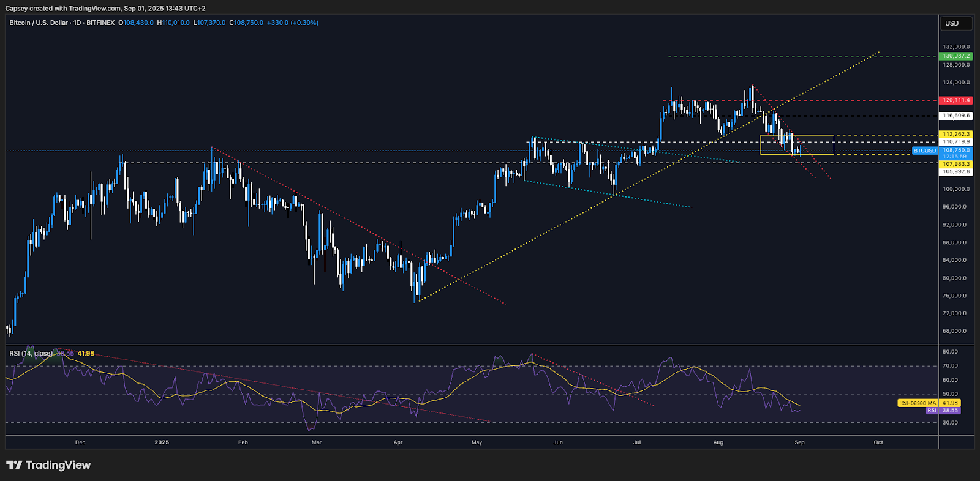Click the 1D interval in chart legend
This screenshot has height=481, width=980.
[77, 23]
